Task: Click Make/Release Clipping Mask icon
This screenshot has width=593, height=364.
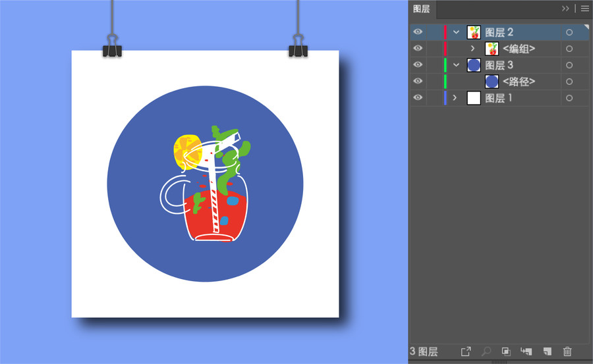Action: click(506, 351)
